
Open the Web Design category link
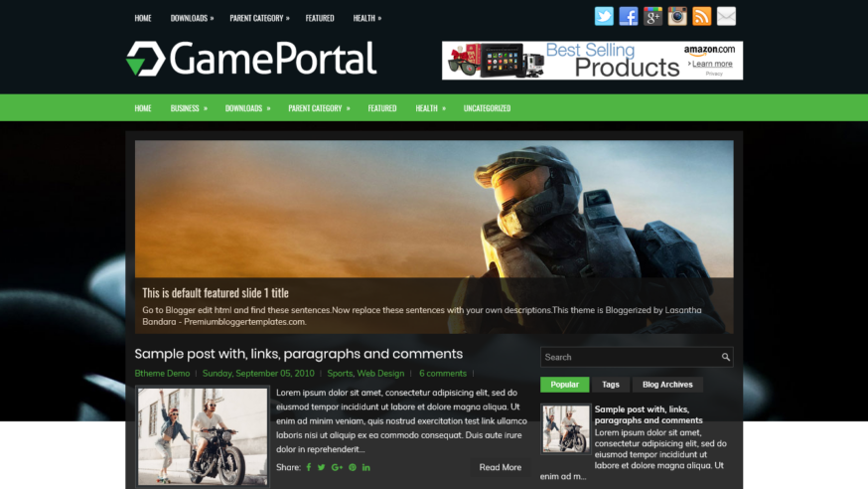point(380,374)
